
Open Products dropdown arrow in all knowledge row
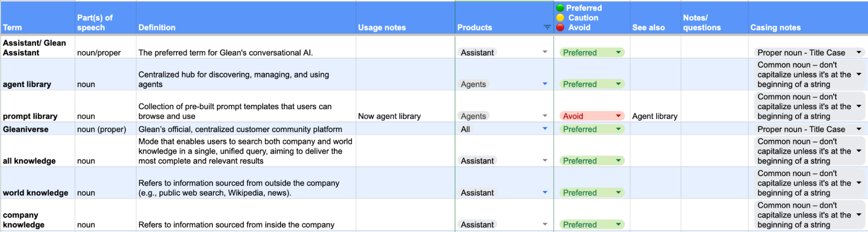(x=545, y=160)
